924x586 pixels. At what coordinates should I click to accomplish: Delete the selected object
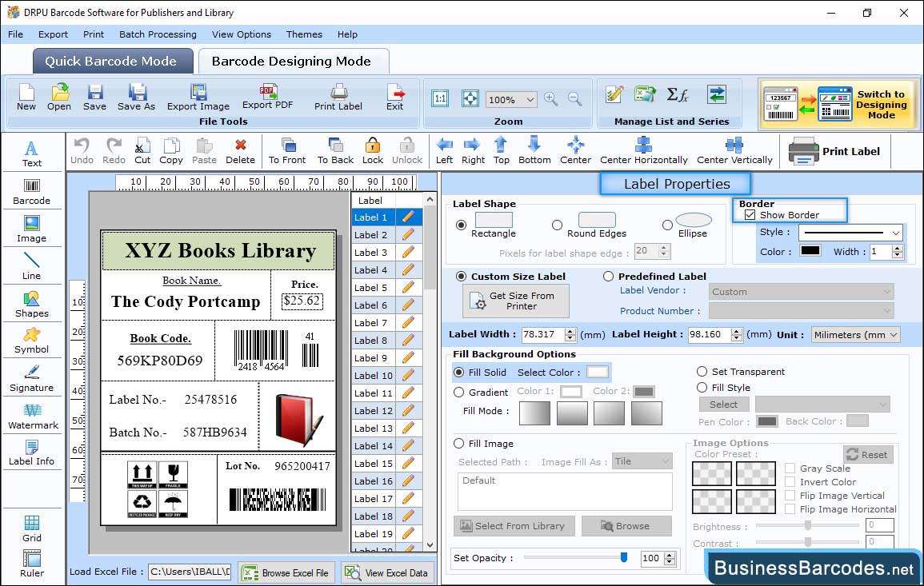coord(241,151)
